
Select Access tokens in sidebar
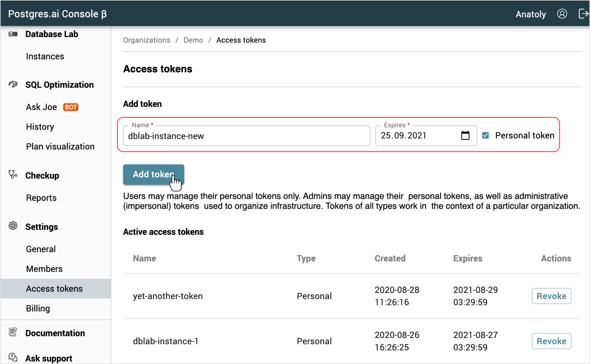[56, 289]
